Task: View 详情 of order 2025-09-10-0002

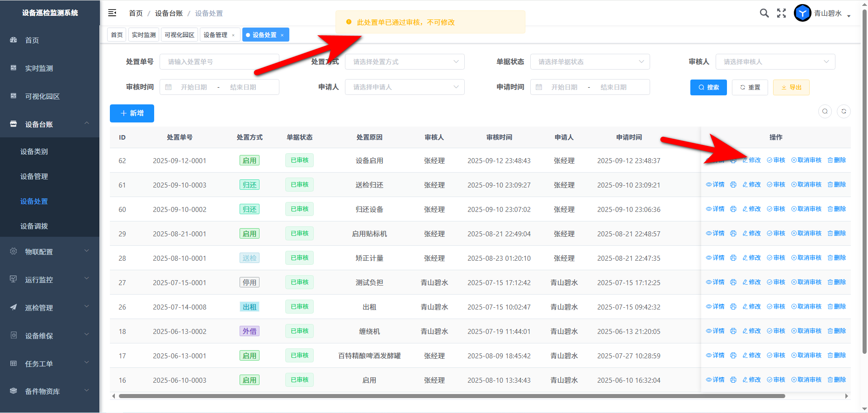Action: [715, 209]
